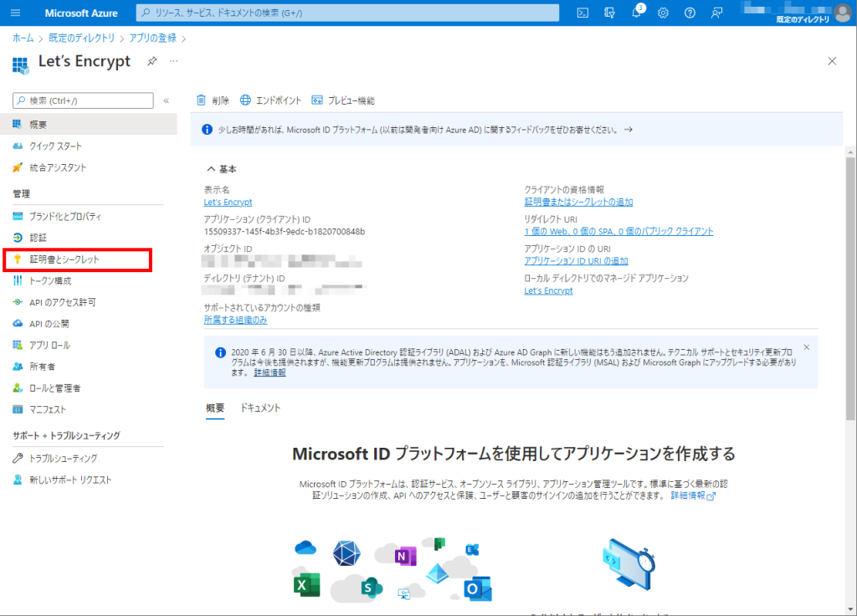Collapse the 基本 section chevron

(x=211, y=169)
